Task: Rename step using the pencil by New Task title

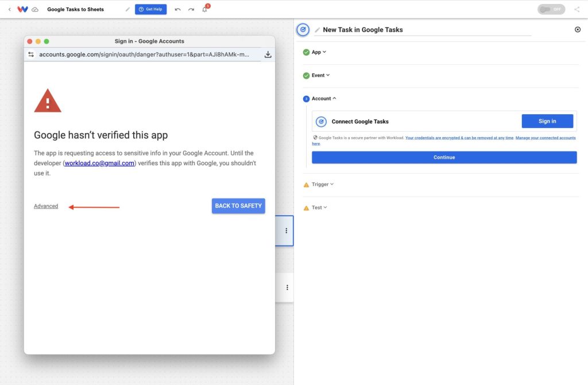Action: click(317, 30)
